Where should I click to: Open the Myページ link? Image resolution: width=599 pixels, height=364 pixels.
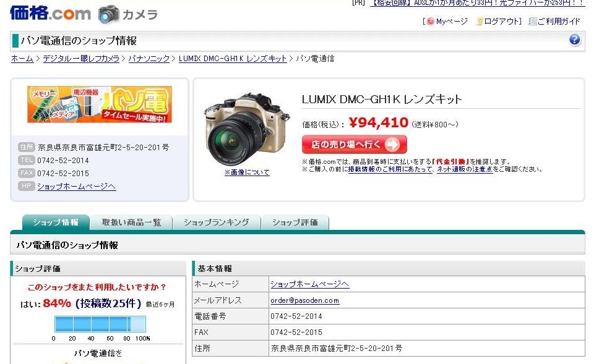(452, 22)
